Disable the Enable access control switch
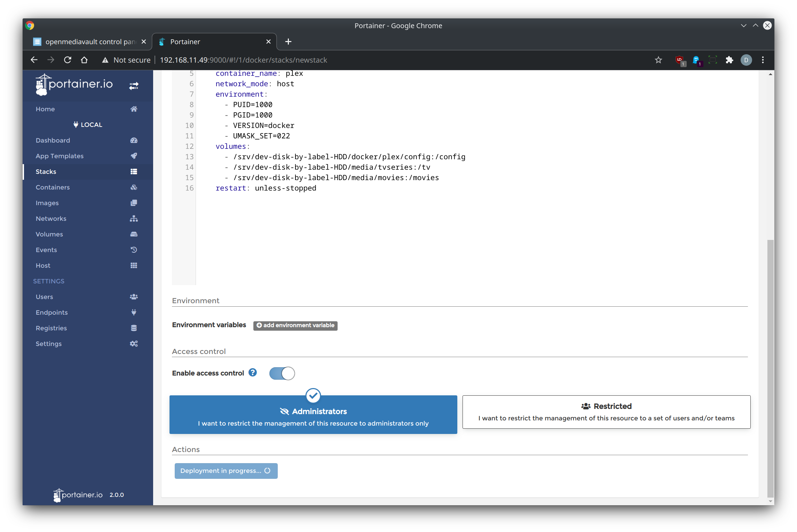Viewport: 797px width, 532px height. pos(282,373)
